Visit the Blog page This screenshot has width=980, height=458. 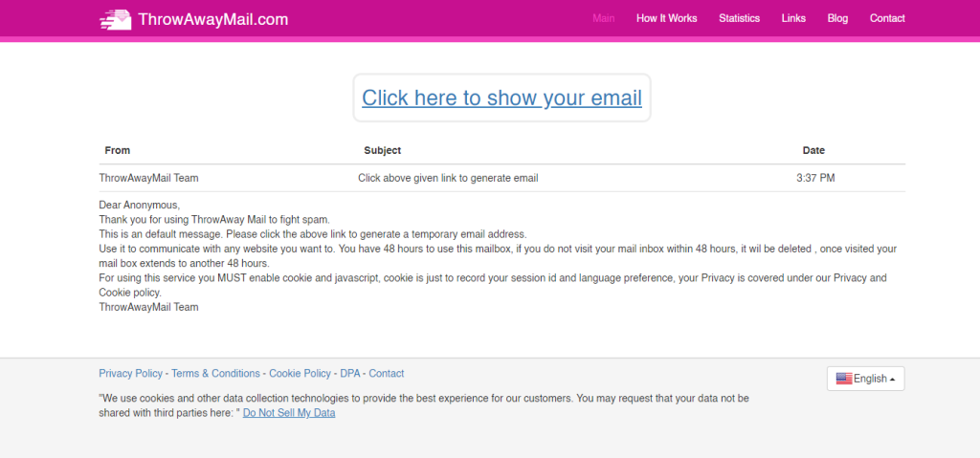tap(837, 18)
